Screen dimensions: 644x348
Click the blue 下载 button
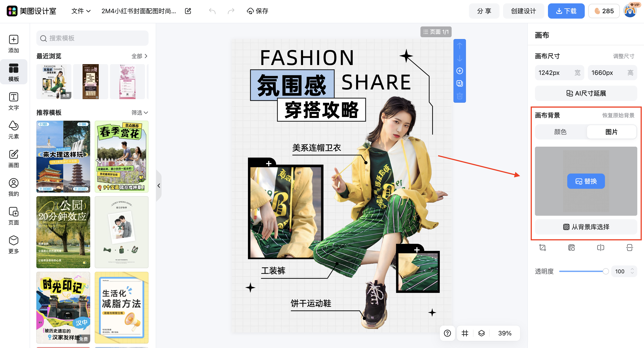[x=566, y=11]
